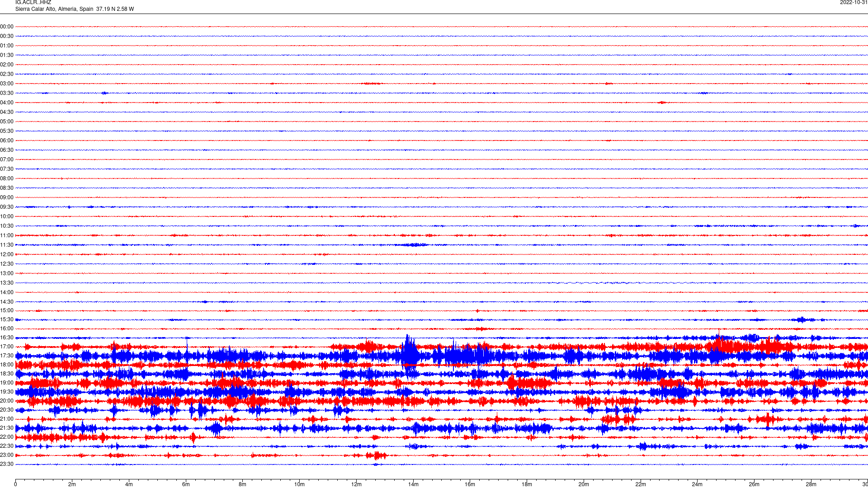Viewport: 868px width, 488px height.
Task: Select the 02:00 trace time label
Action: click(x=7, y=65)
